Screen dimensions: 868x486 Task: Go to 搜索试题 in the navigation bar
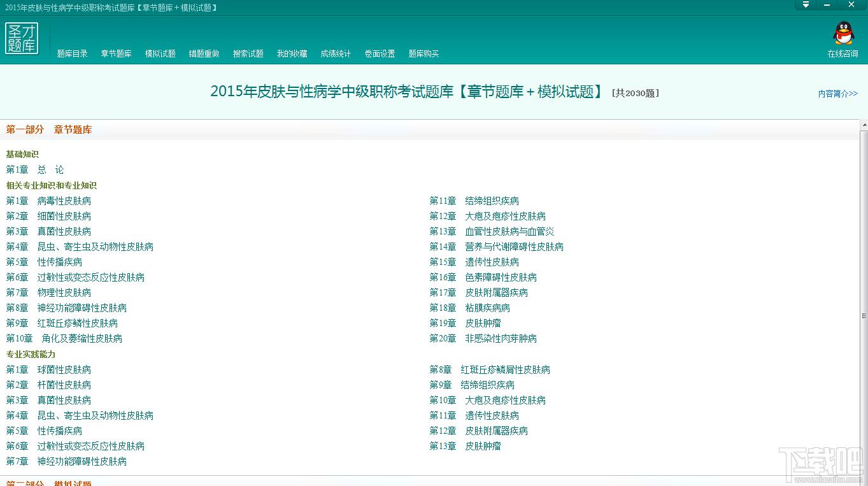pyautogui.click(x=248, y=54)
